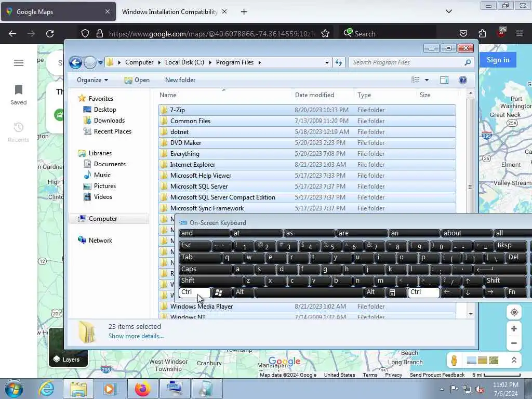Expand the arrow after Program Files in breadcrumb
Screen dimensions: 532x399
tap(260, 62)
